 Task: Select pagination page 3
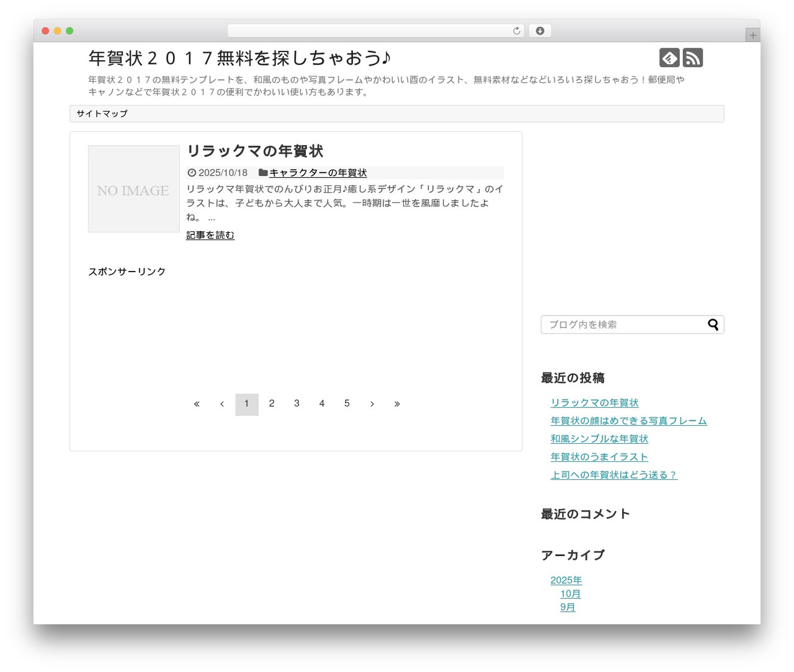click(297, 404)
